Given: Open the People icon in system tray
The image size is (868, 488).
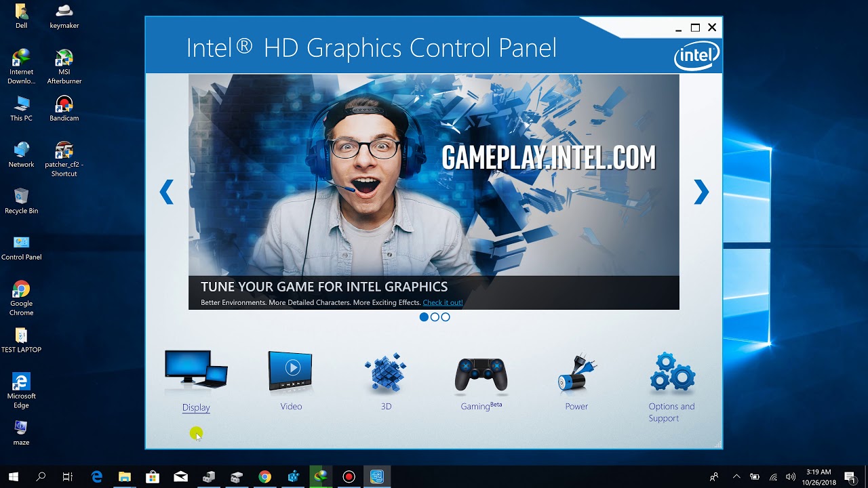Looking at the screenshot, I should coord(714,477).
